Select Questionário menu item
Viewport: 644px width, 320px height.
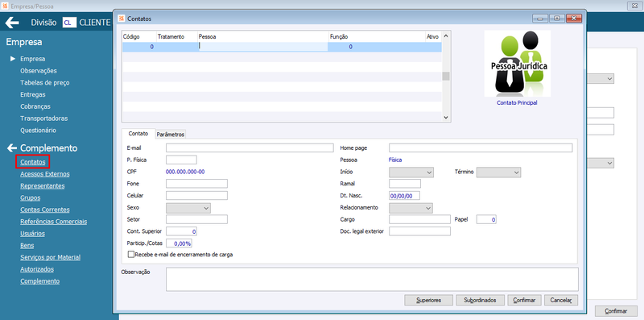[x=38, y=131]
